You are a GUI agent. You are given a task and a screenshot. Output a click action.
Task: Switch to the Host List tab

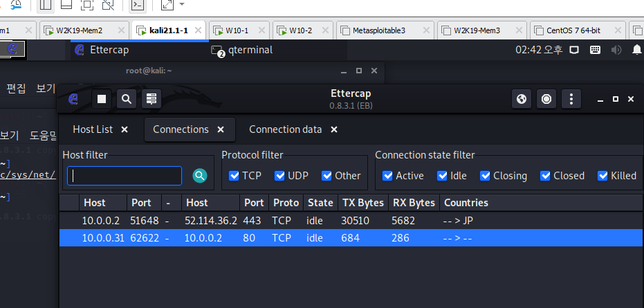coord(93,129)
